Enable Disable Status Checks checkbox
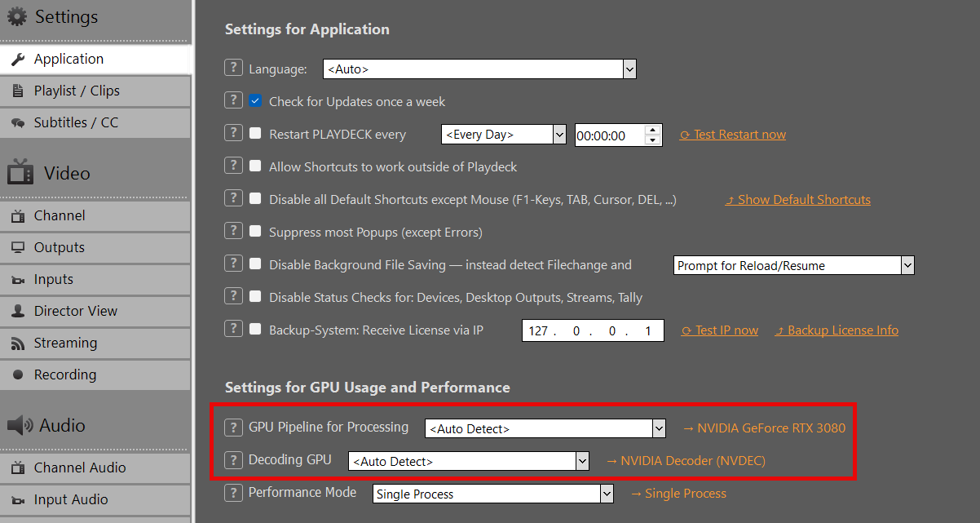This screenshot has height=523, width=980. click(x=255, y=298)
